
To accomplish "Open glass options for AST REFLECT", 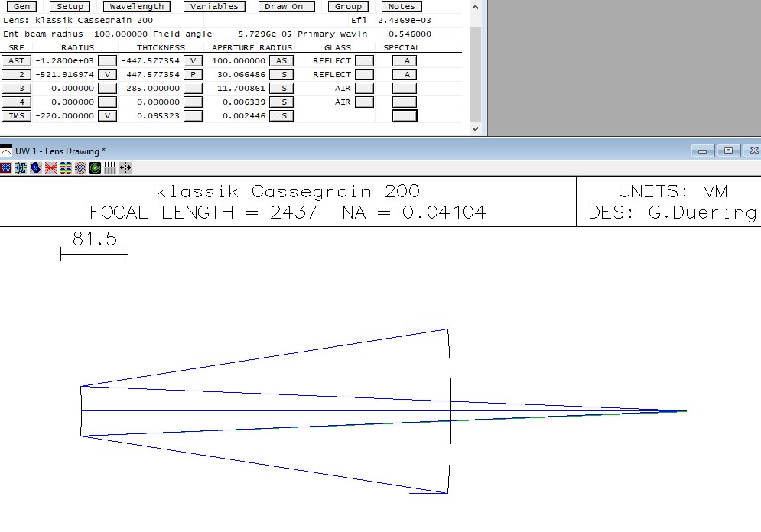I will click(x=365, y=60).
